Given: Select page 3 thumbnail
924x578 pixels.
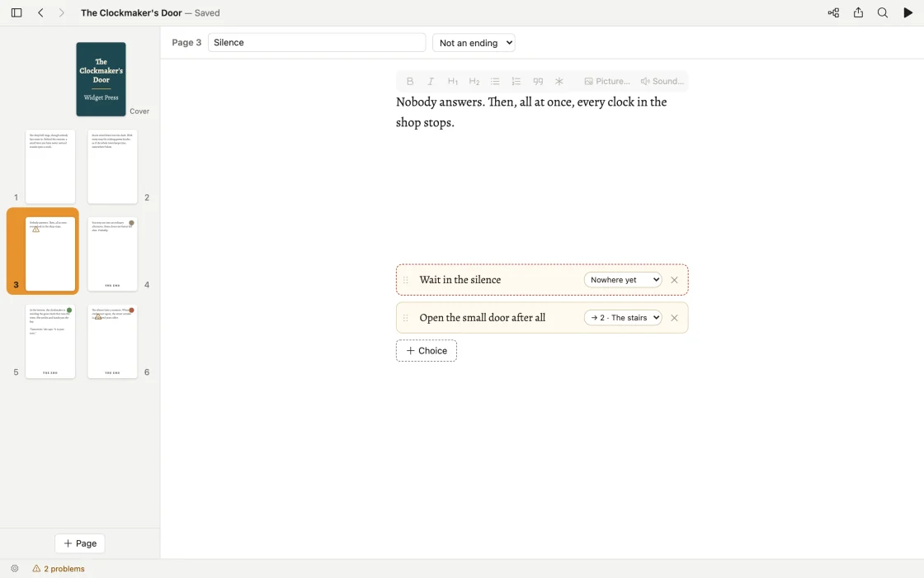Looking at the screenshot, I should coord(50,253).
